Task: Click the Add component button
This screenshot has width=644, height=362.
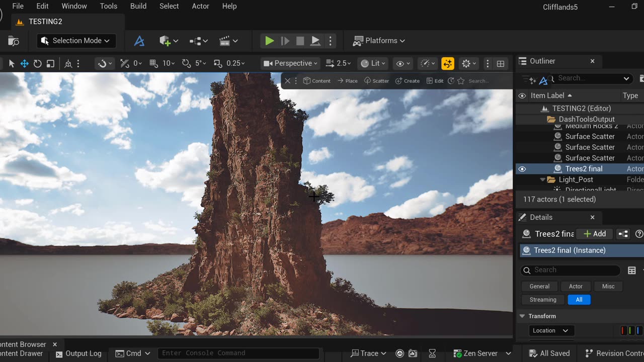Action: [595, 234]
